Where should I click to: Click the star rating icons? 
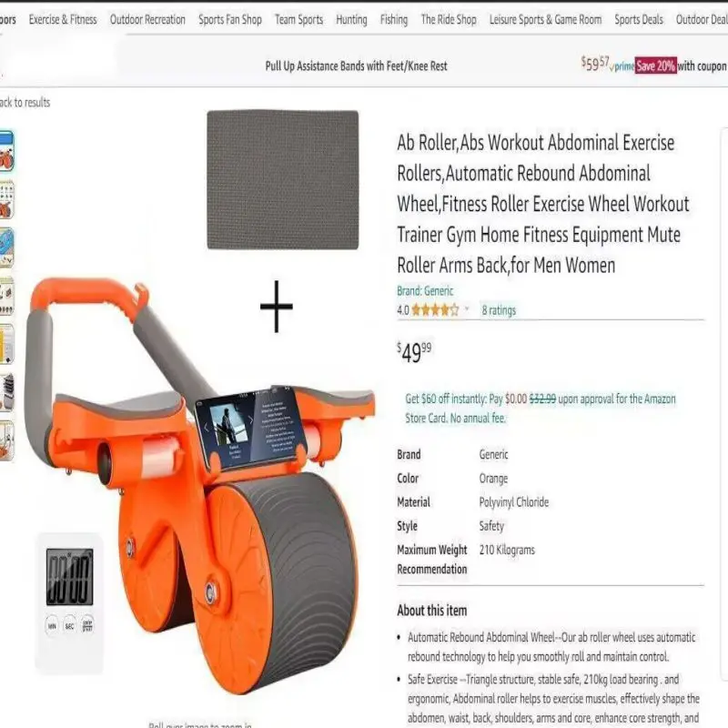pyautogui.click(x=435, y=309)
